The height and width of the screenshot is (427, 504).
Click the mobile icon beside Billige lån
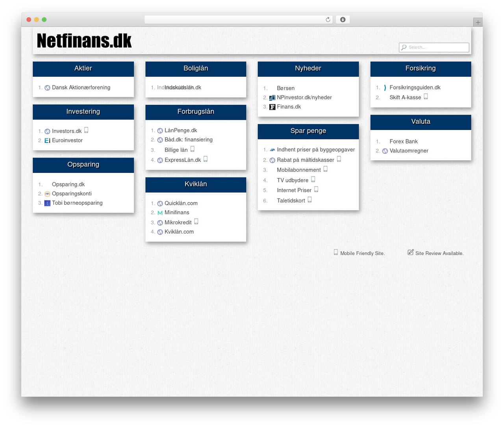(x=193, y=149)
